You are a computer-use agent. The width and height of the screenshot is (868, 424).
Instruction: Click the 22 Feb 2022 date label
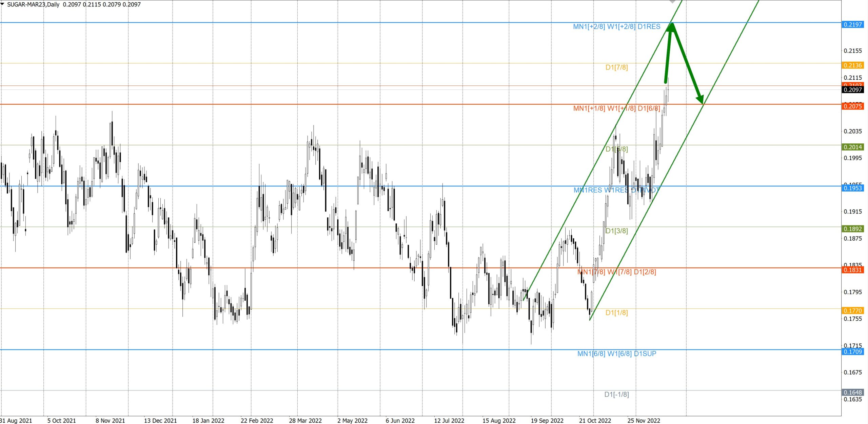click(257, 421)
